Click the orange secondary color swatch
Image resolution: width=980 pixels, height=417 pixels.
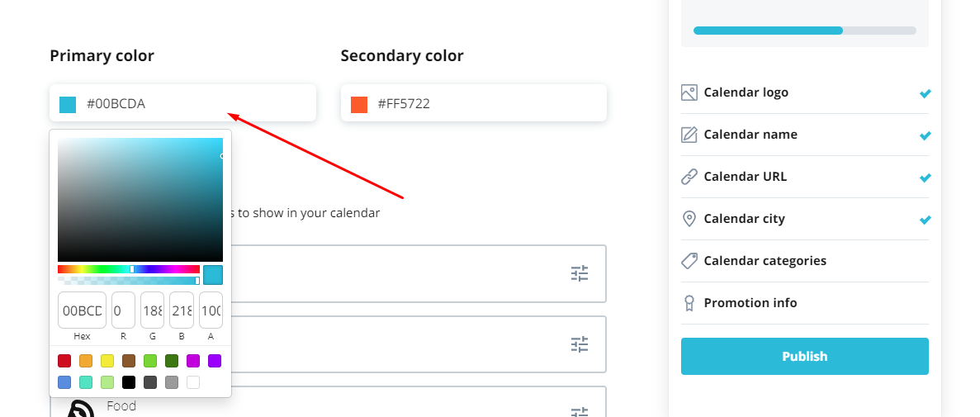(x=359, y=104)
